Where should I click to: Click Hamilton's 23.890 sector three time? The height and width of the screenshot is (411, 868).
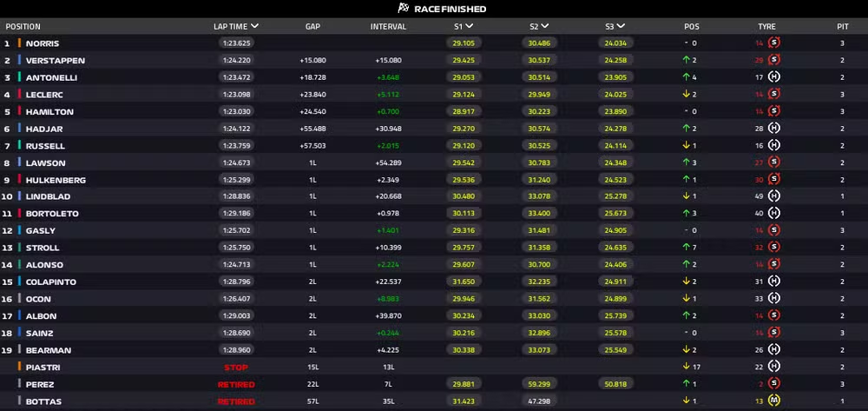[x=615, y=111]
